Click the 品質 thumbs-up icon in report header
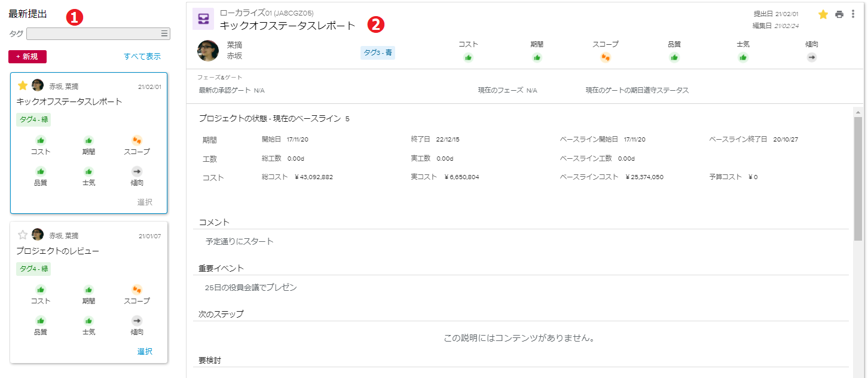This screenshot has width=868, height=378. tap(674, 57)
